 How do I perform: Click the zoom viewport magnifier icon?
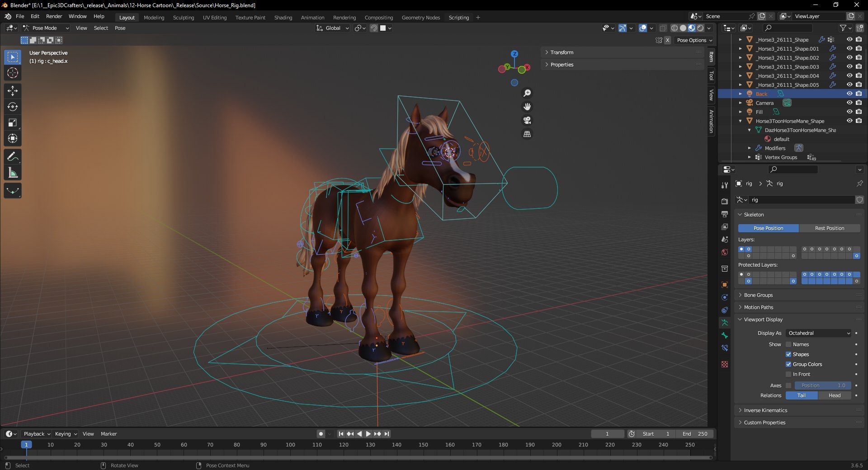(527, 93)
